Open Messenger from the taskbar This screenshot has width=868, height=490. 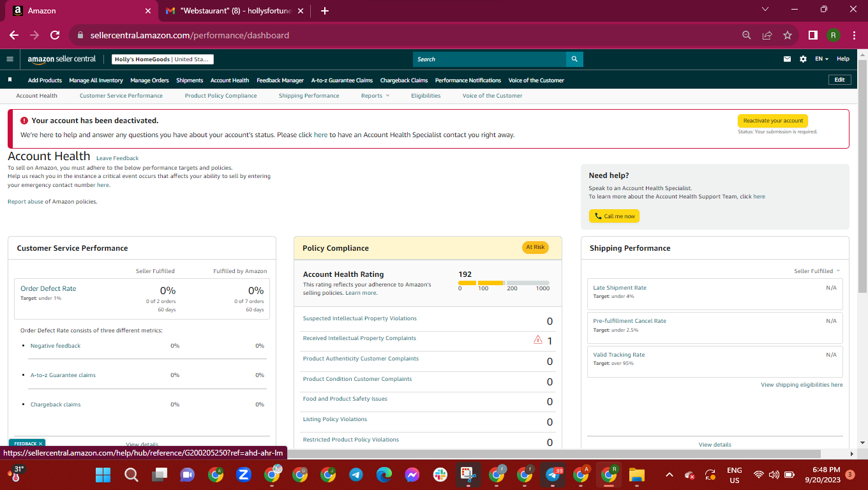tap(412, 475)
